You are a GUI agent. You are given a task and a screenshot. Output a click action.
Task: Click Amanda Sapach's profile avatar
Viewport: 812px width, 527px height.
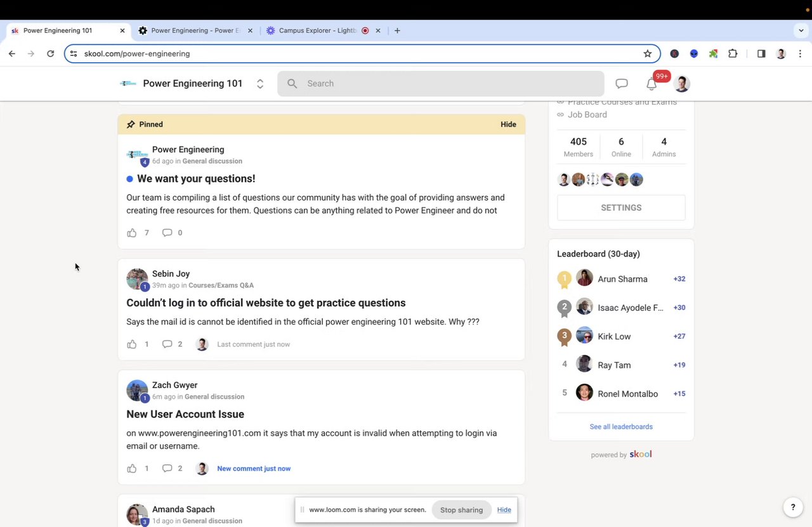click(x=137, y=515)
